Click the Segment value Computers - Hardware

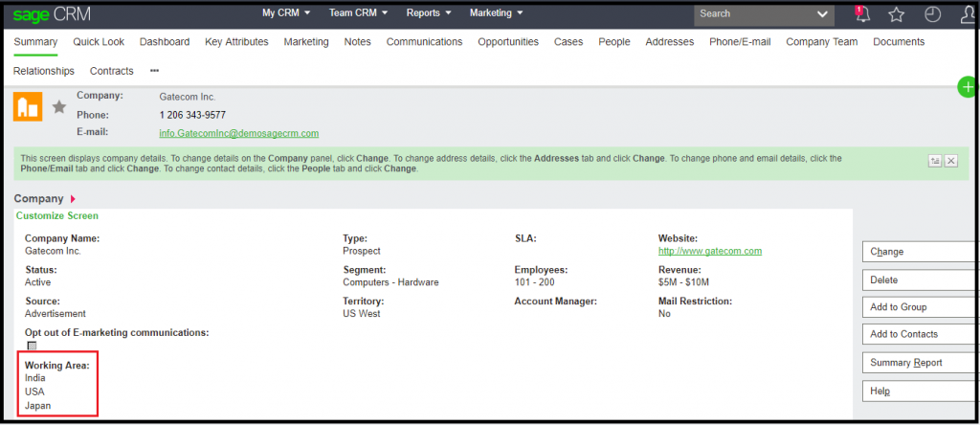pyautogui.click(x=390, y=281)
